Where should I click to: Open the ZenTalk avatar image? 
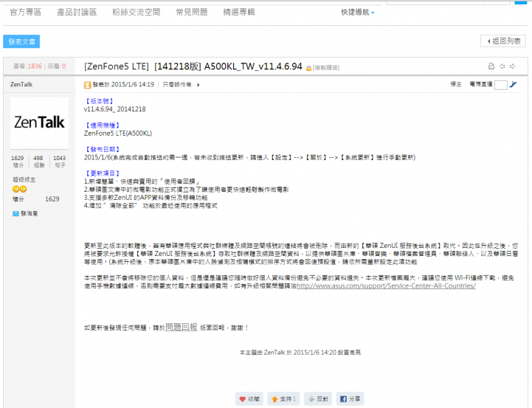click(39, 122)
